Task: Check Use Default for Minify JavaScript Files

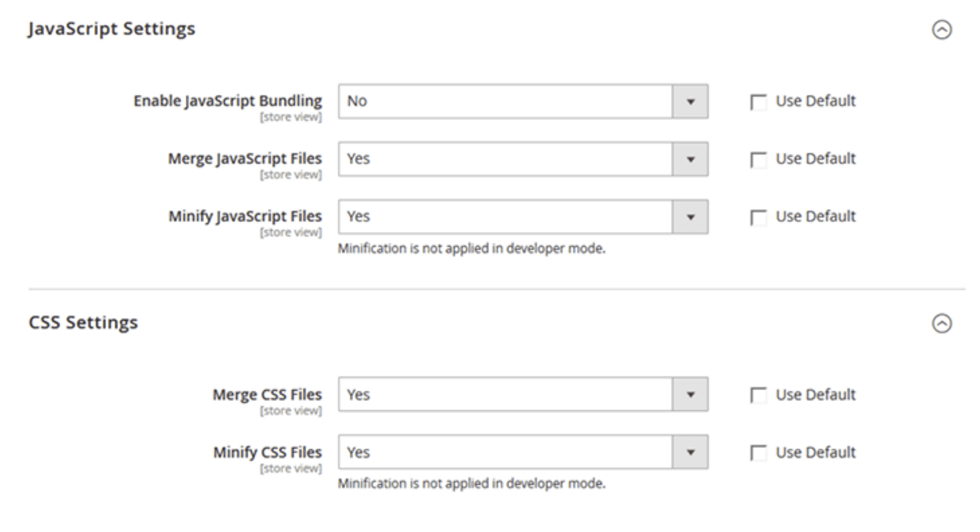Action: [x=758, y=217]
